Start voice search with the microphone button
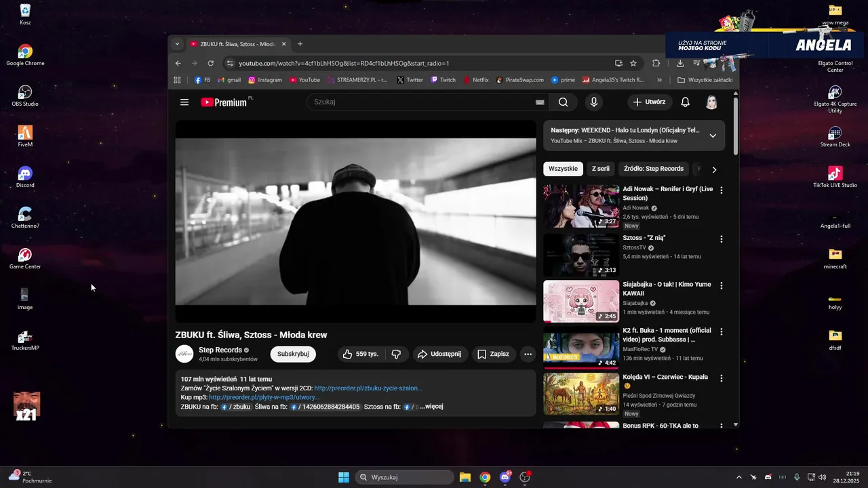Screen dimensions: 868x488 click(594, 102)
